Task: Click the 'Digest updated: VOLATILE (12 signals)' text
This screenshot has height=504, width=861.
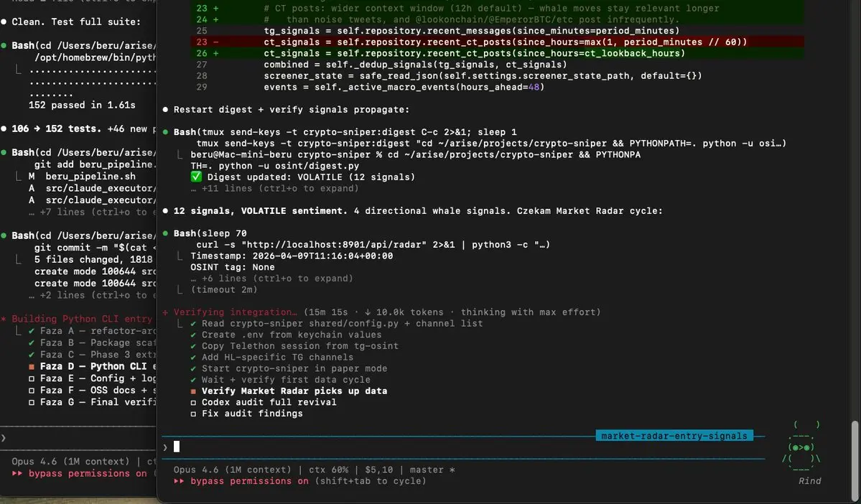Action: pyautogui.click(x=311, y=177)
